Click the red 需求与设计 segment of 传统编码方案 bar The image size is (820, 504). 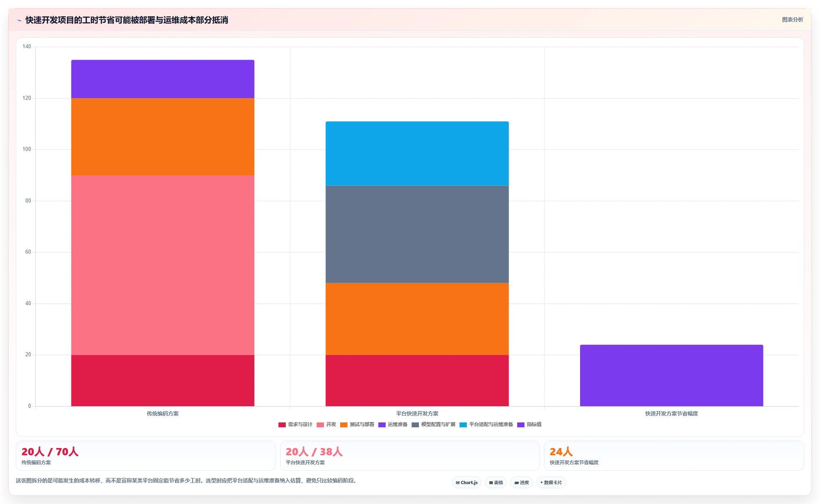(163, 381)
